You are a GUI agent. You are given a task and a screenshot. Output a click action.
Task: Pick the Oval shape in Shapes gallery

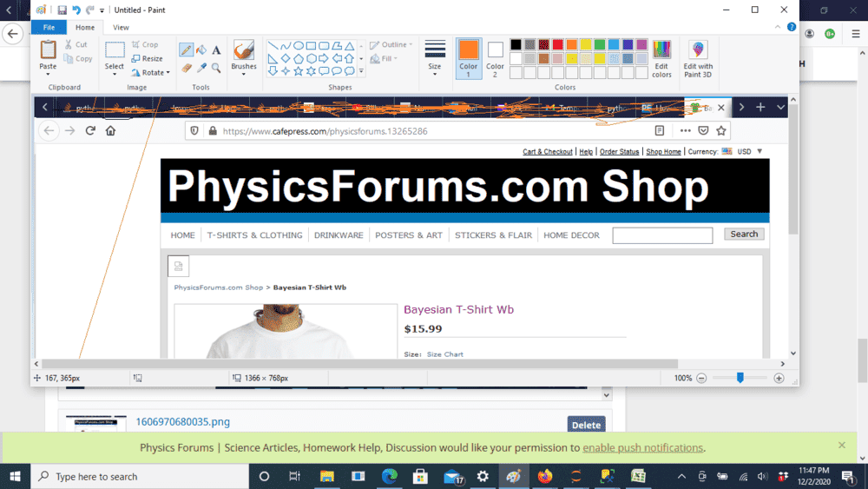coord(299,45)
